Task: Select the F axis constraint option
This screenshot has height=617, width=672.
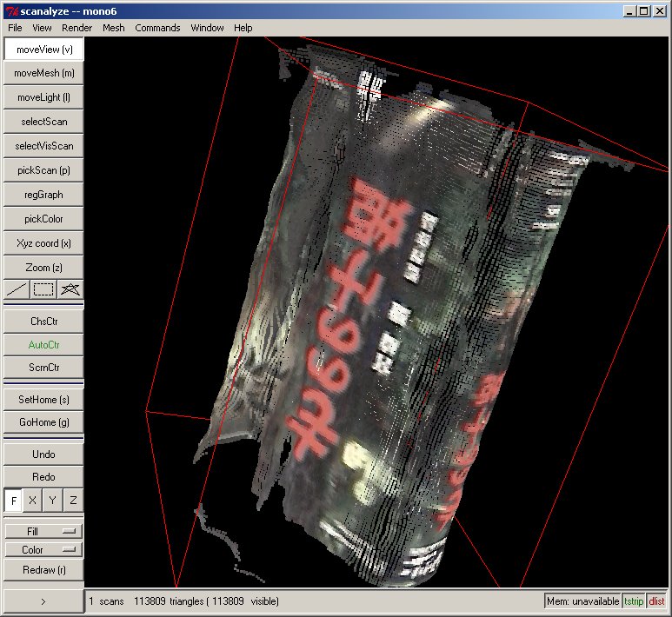Action: [x=14, y=501]
